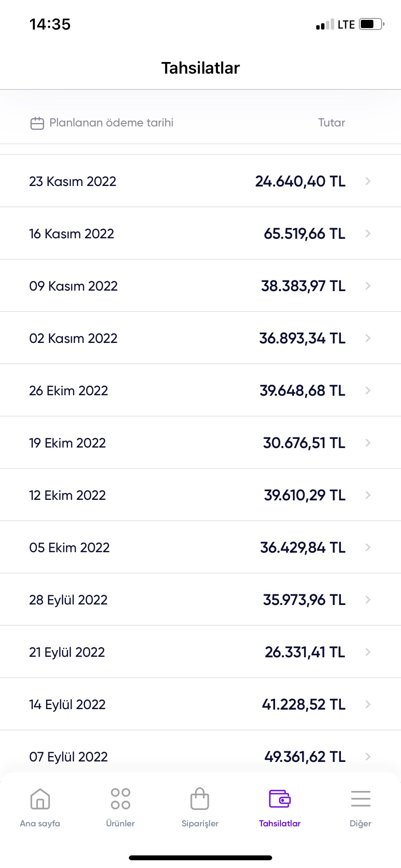Expand the 28 Eylül 2022 row chevron
The image size is (401, 868).
click(368, 600)
